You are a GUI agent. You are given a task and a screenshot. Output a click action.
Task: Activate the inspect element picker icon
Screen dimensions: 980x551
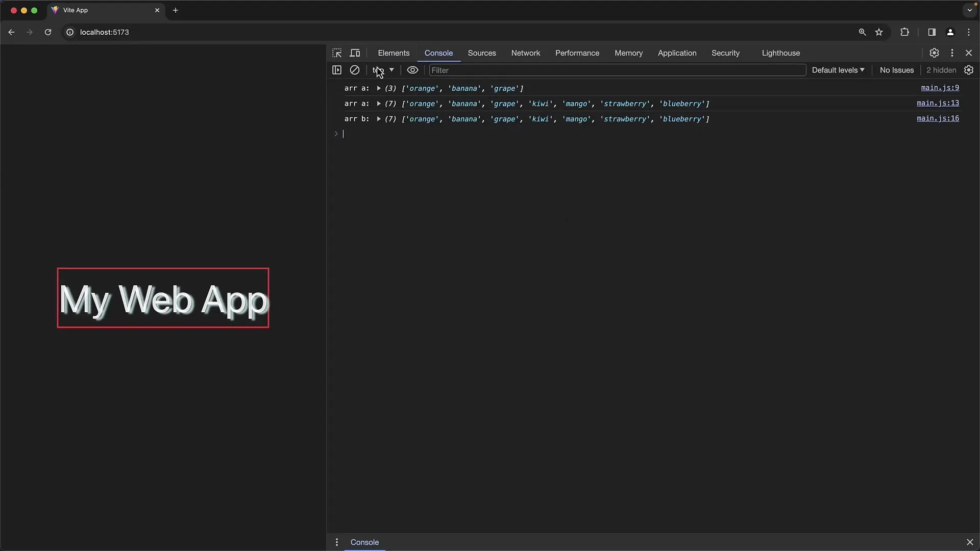337,53
